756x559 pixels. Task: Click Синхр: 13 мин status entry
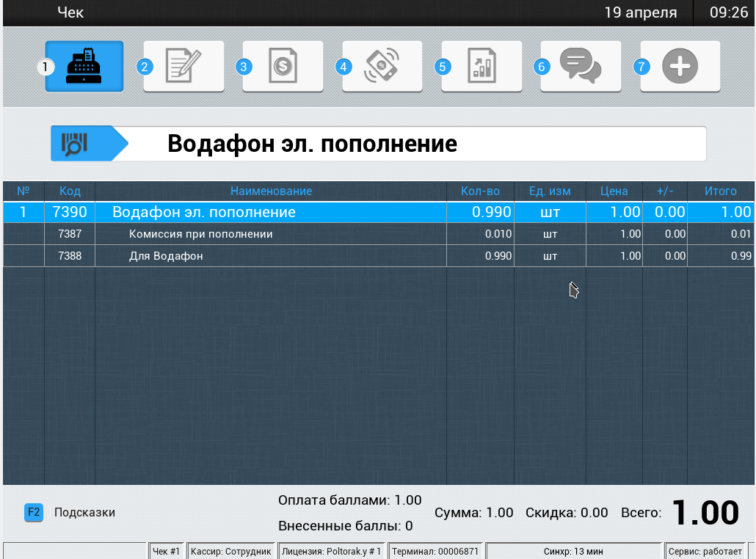tap(573, 551)
